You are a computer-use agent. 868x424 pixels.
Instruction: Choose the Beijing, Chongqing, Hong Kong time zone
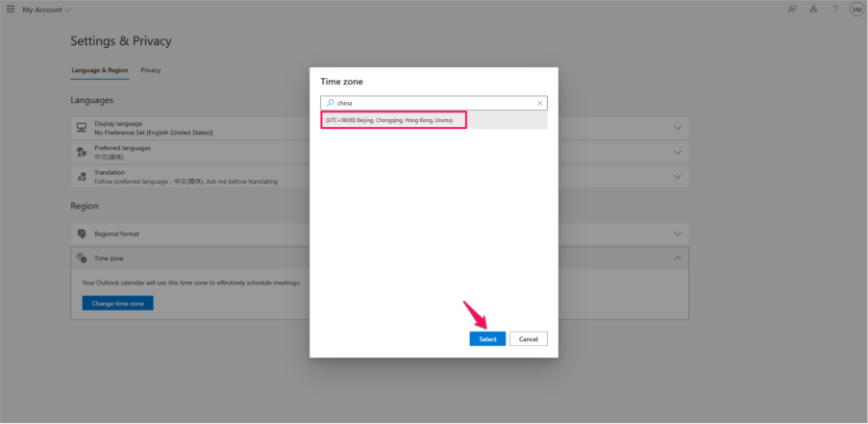click(x=394, y=120)
